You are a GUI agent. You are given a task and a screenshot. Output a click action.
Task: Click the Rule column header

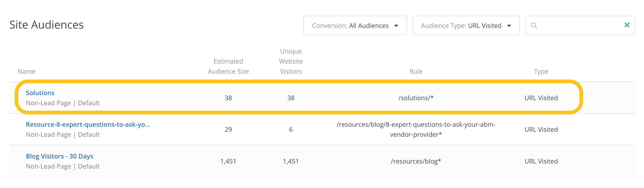pyautogui.click(x=416, y=71)
